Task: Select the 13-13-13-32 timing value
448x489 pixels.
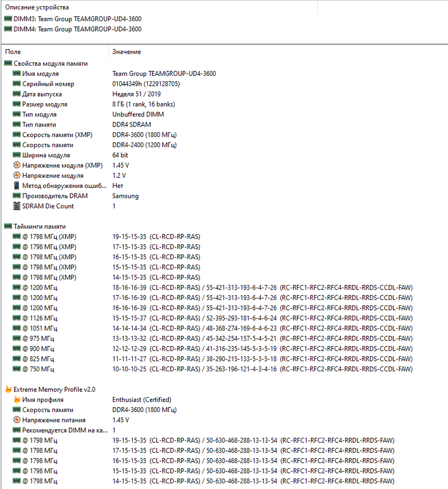Action: [x=129, y=338]
